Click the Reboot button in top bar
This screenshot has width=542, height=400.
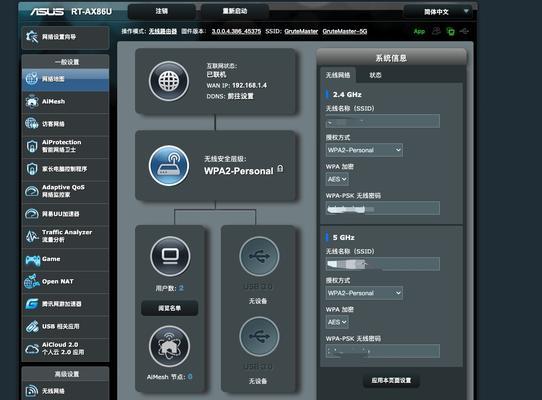pyautogui.click(x=235, y=11)
